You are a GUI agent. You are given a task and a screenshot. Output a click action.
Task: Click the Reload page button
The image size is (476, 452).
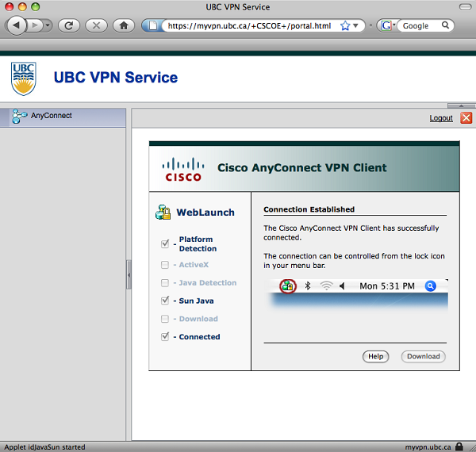click(x=70, y=25)
